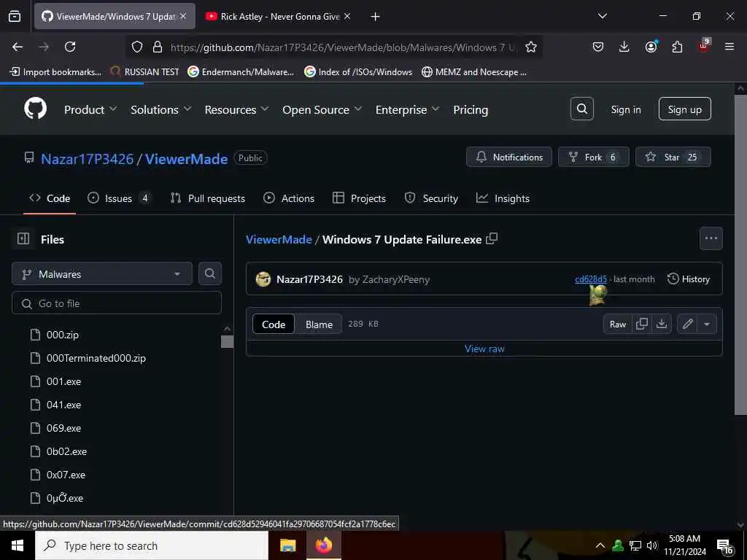Open Firefox View icon in tab bar
Screen dimensions: 747x560
(x=15, y=16)
